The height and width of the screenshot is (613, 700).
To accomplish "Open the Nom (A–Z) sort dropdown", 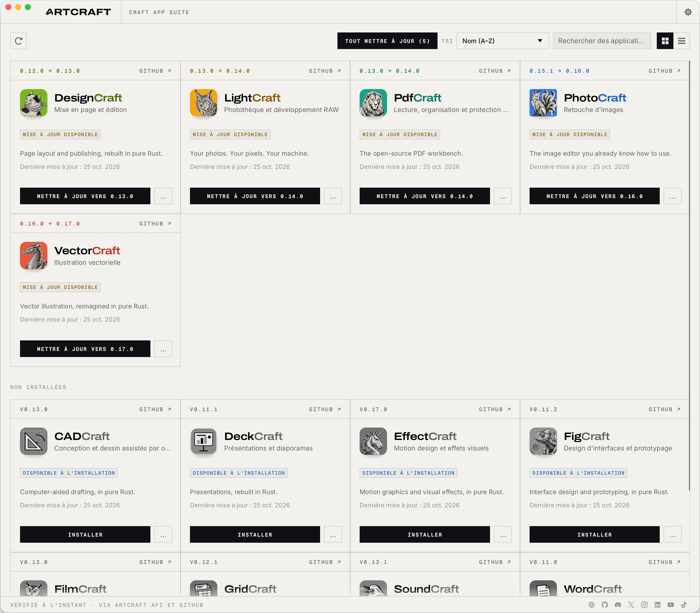I will click(x=502, y=41).
